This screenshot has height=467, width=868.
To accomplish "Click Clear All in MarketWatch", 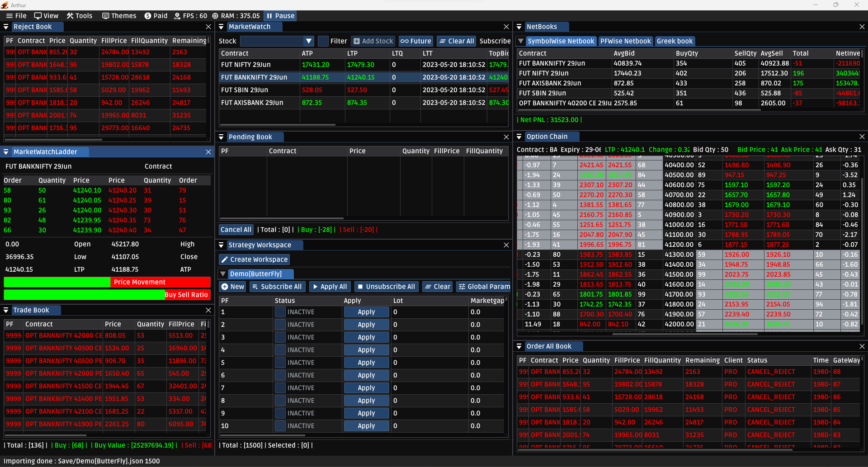I will pyautogui.click(x=456, y=41).
